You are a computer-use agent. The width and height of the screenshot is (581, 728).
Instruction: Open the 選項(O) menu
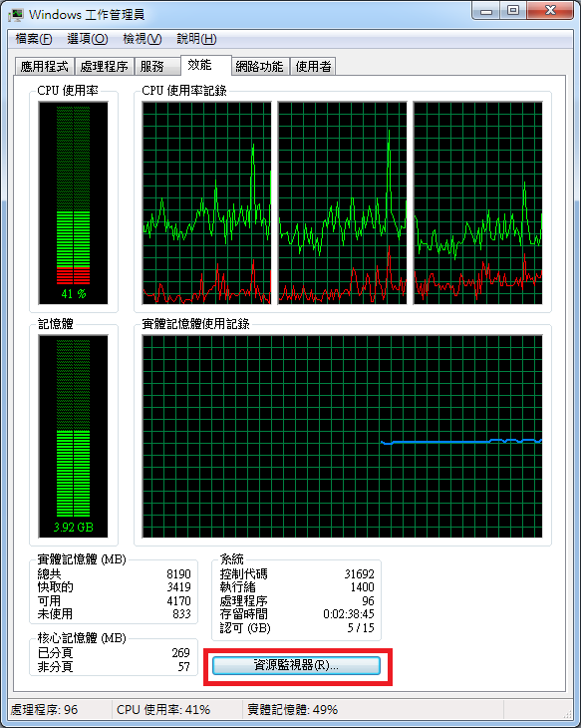(x=88, y=39)
